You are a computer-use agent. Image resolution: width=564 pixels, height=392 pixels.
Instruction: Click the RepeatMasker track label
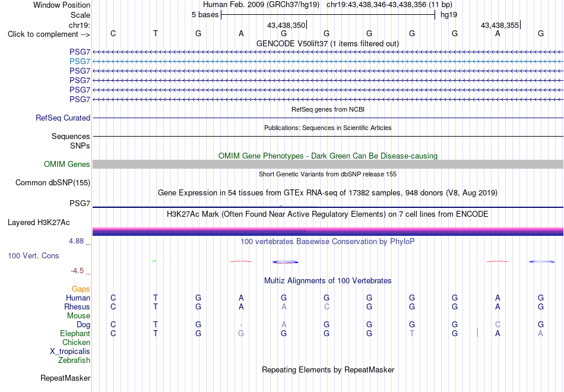click(65, 378)
